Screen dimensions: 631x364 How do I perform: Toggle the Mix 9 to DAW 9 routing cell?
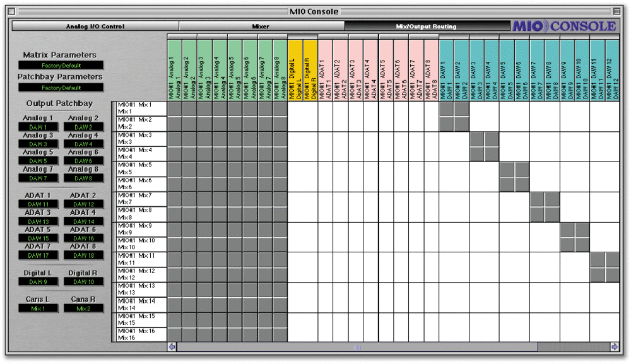[x=567, y=229]
